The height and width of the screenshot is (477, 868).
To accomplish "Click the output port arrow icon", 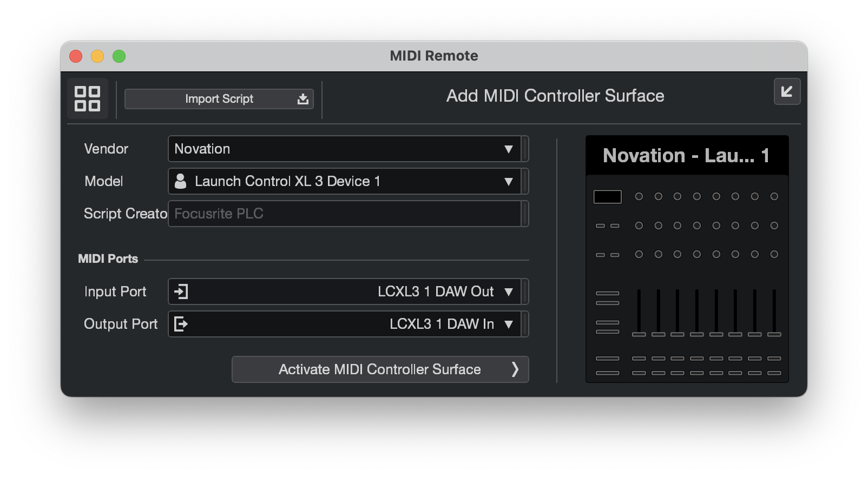I will [x=181, y=324].
